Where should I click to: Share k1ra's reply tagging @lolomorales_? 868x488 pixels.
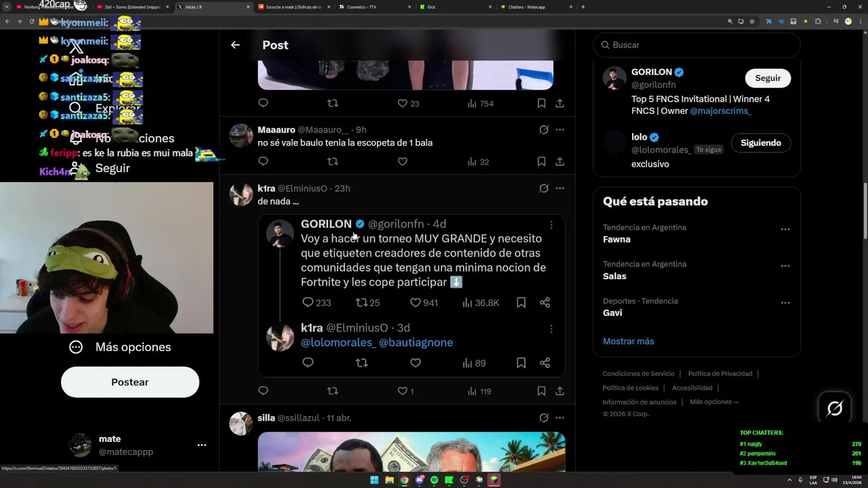545,363
